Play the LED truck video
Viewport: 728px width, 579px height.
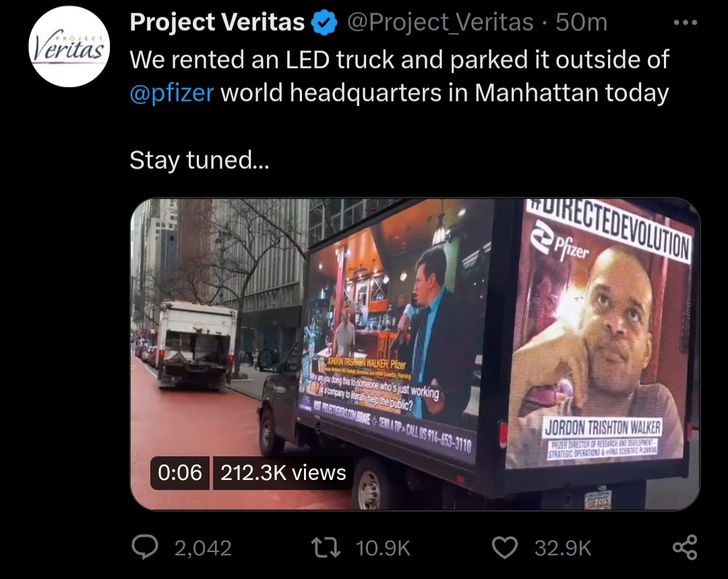415,355
